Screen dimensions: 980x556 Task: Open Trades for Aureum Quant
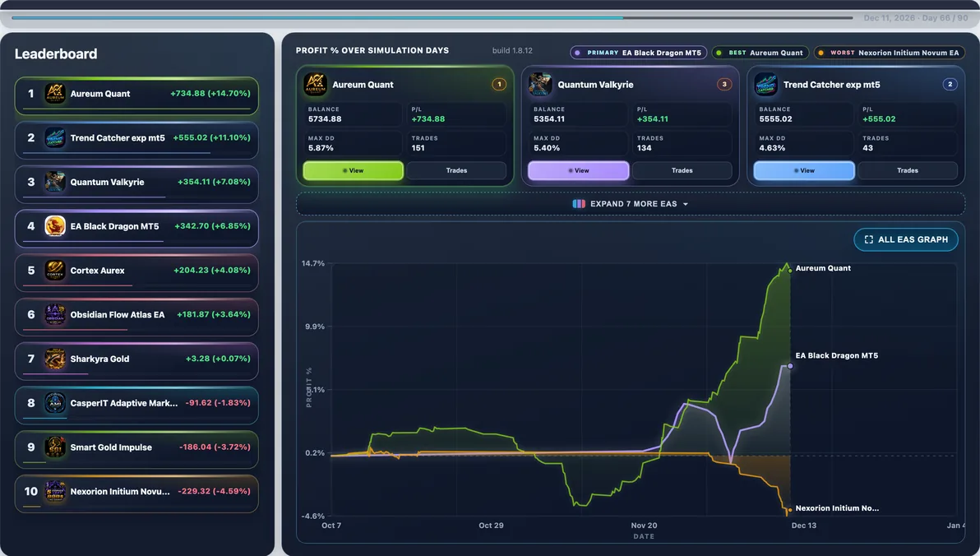coord(457,171)
